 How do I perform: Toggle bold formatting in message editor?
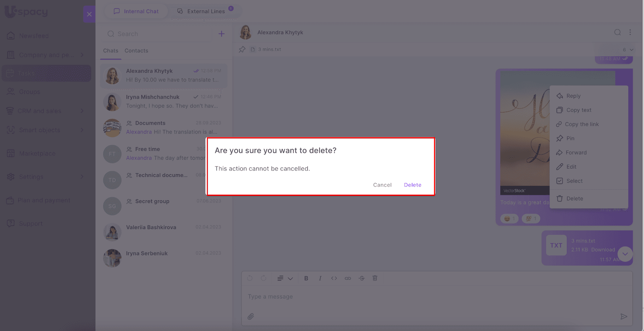(306, 278)
